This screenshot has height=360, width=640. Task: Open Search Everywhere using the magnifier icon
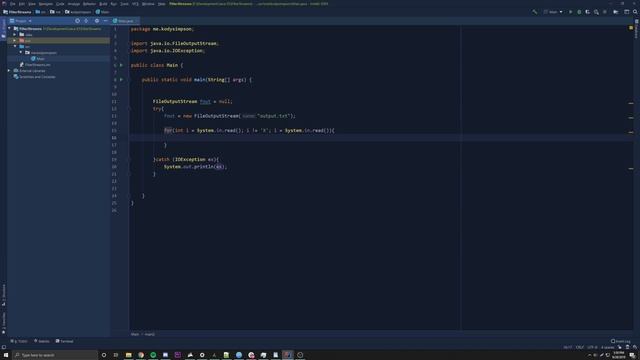coord(635,12)
